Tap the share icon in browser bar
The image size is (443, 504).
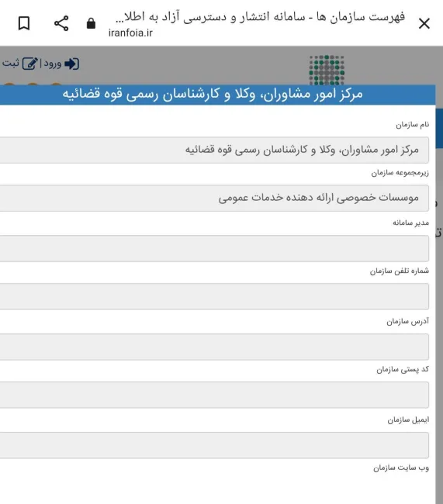(x=61, y=23)
